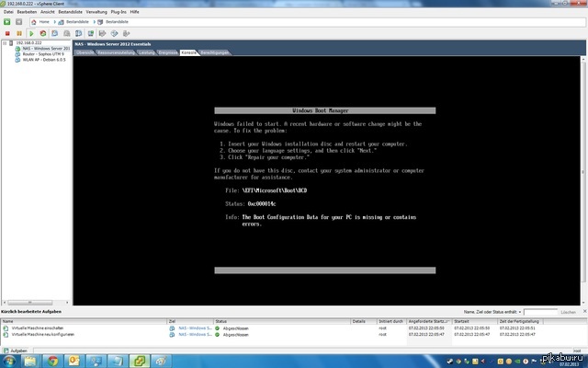
Task: Sort by Zeit der Fertigstellung column
Action: pyautogui.click(x=520, y=321)
